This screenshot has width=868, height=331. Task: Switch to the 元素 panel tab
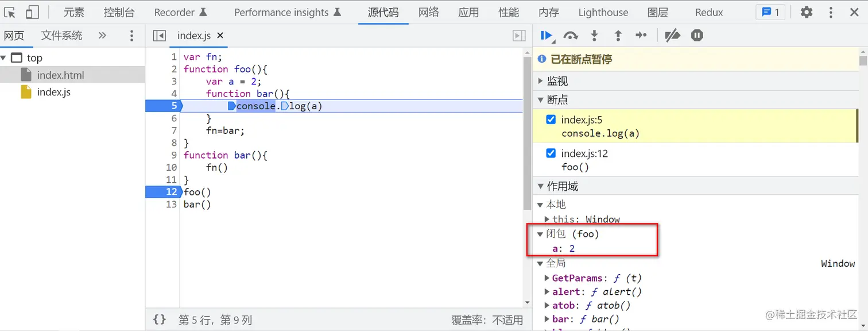pos(74,12)
